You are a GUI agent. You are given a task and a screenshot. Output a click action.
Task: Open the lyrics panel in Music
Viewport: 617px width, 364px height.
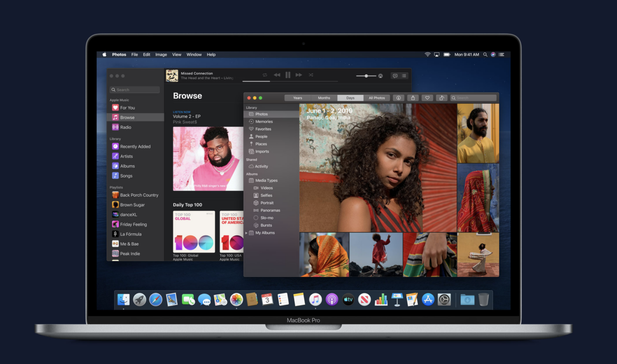point(395,76)
